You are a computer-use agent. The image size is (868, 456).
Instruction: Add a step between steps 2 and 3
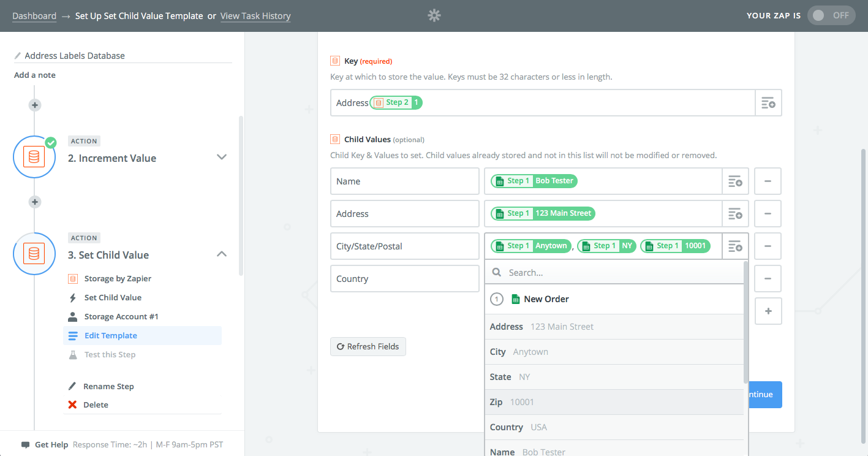(x=35, y=202)
